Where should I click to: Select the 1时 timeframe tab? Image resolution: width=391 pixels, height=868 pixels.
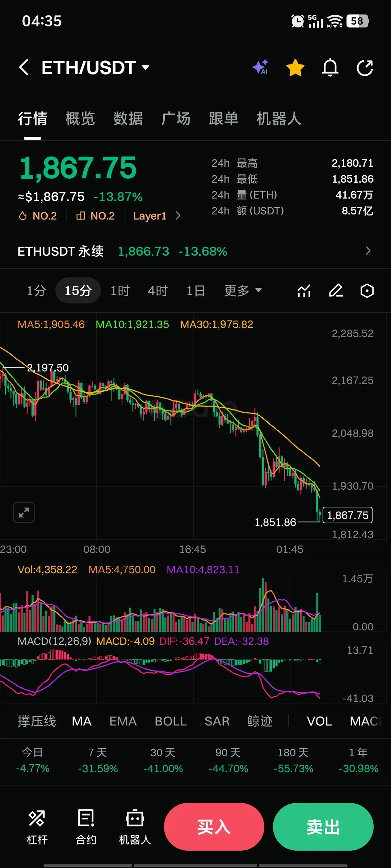(x=120, y=291)
